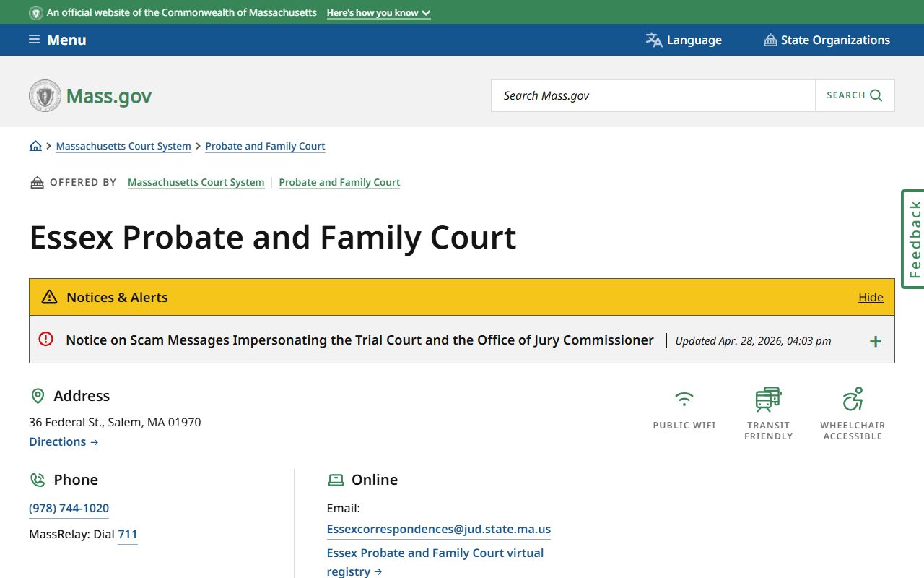Click the address text 36 Federal St., Salem
This screenshot has width=924, height=578.
115,422
